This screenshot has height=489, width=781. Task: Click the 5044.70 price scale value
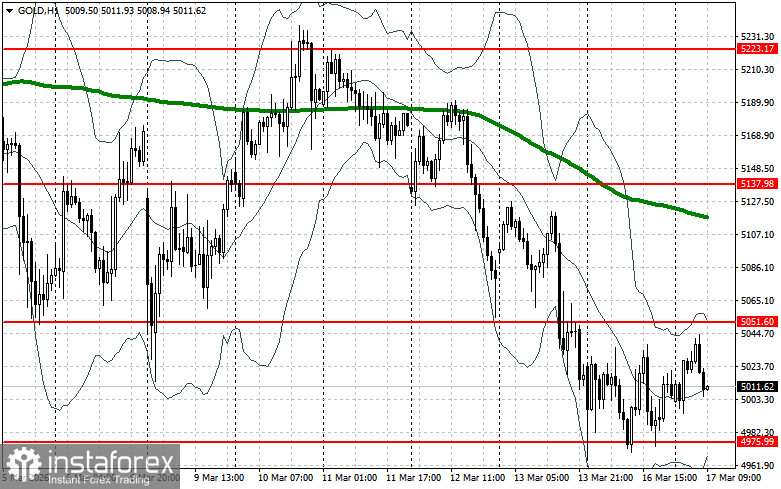757,334
